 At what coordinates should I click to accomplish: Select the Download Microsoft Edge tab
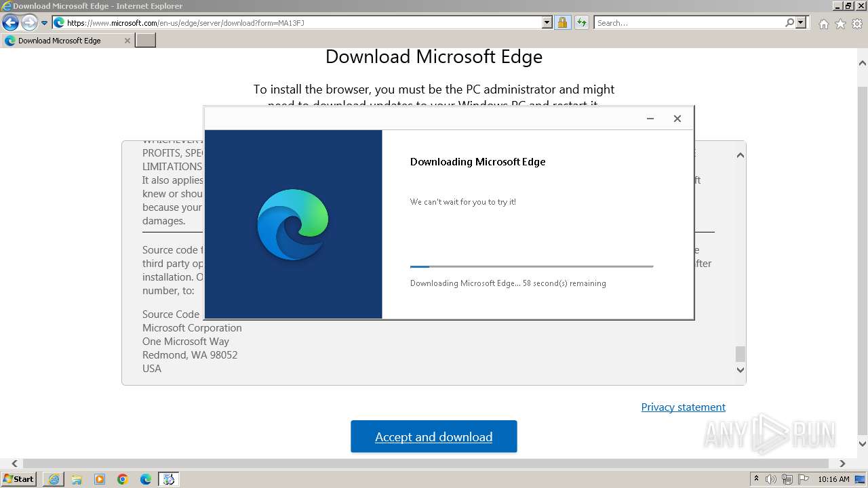click(x=68, y=41)
